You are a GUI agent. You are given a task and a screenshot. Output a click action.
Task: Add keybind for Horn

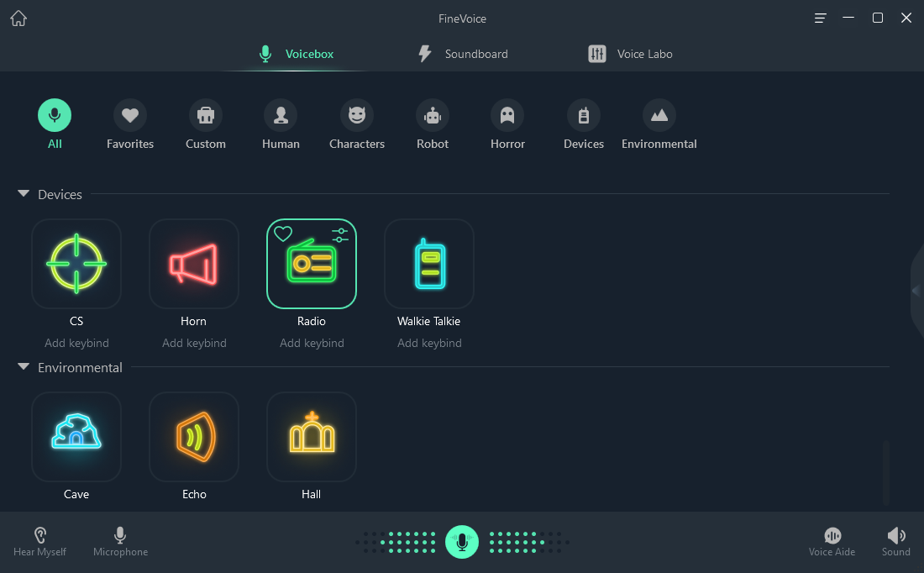coord(194,343)
